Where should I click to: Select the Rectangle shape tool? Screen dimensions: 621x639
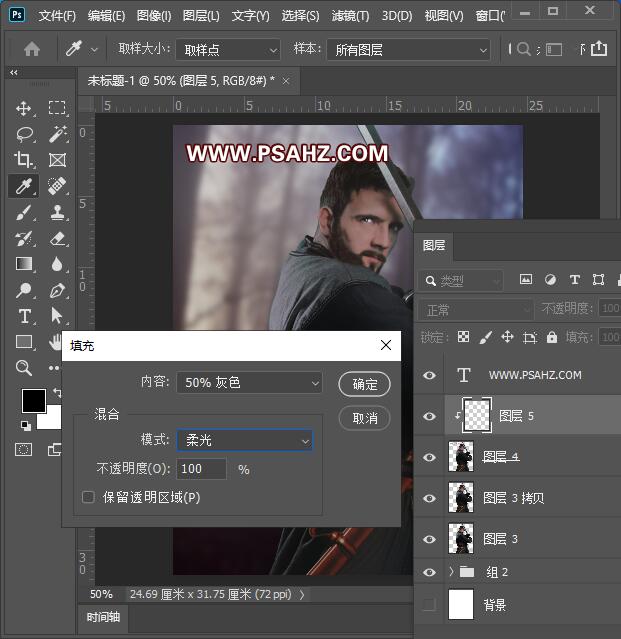(24, 342)
